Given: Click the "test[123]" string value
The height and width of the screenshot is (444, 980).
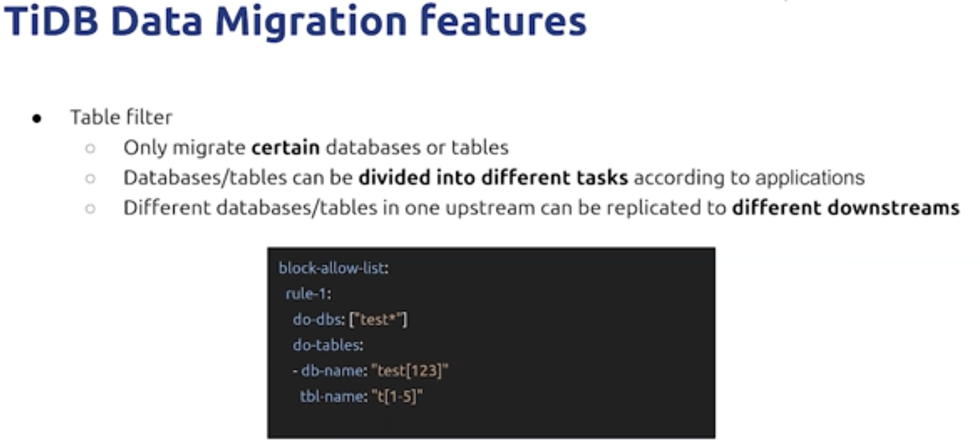Looking at the screenshot, I should point(410,371).
